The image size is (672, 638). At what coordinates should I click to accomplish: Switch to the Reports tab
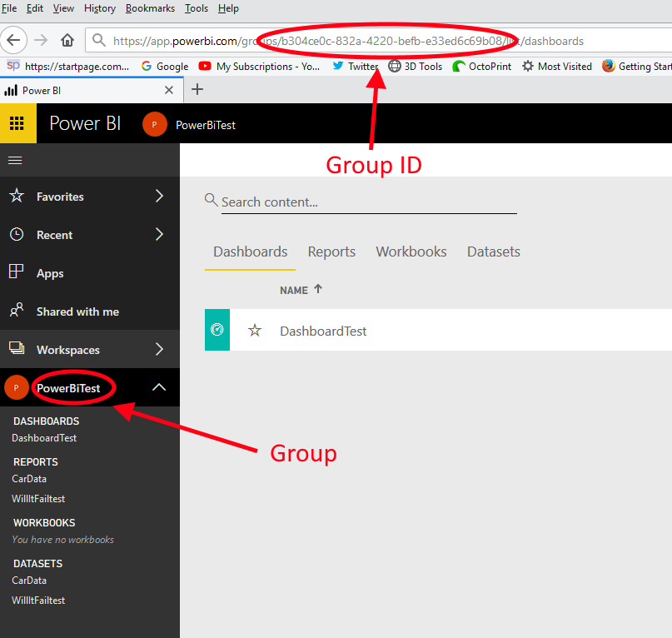(331, 252)
